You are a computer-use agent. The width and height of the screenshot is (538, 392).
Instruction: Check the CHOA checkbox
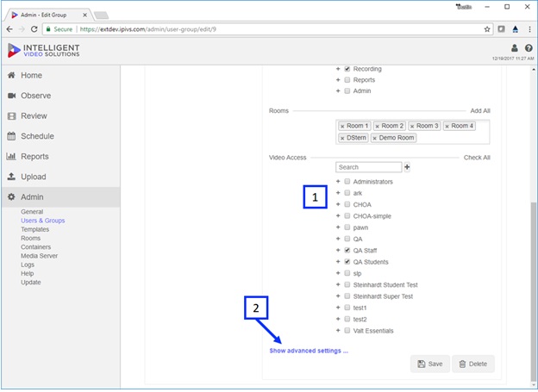coord(347,204)
